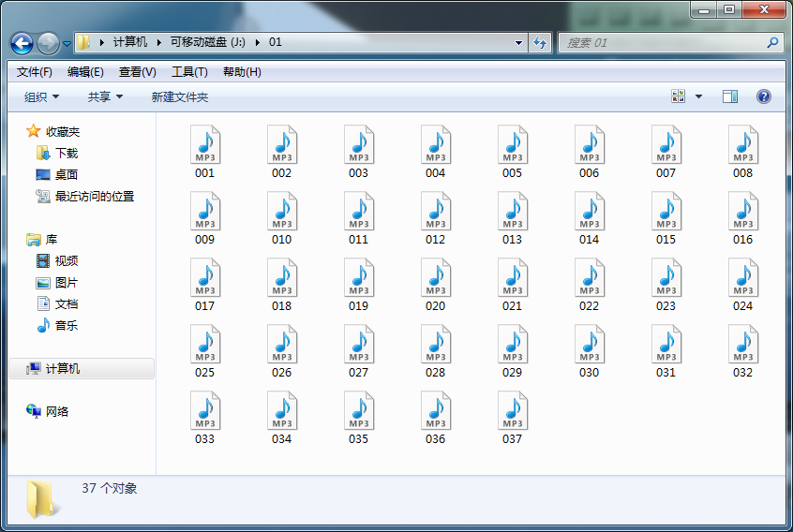Select MP3 file 037
Viewport: 793px width, 532px height.
point(513,418)
